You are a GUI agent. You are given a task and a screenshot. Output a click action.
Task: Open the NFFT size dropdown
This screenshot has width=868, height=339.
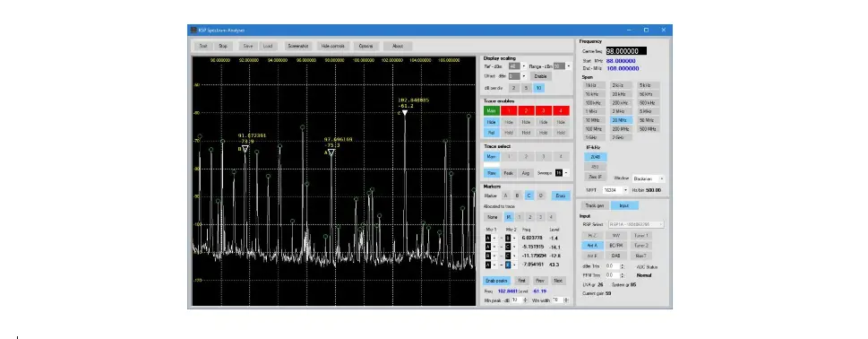click(x=626, y=190)
